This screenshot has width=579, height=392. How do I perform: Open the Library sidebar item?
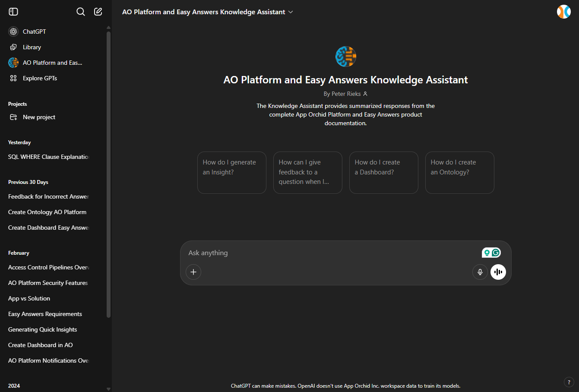(32, 47)
